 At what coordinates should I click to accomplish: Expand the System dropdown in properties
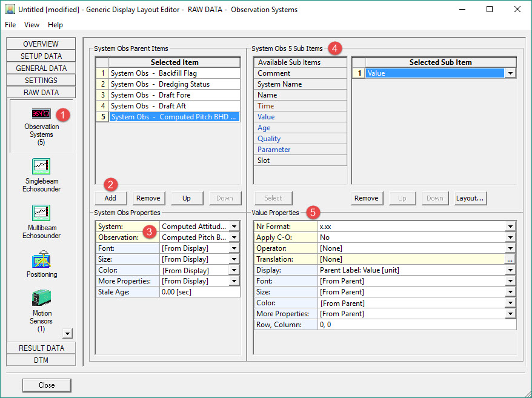click(234, 227)
